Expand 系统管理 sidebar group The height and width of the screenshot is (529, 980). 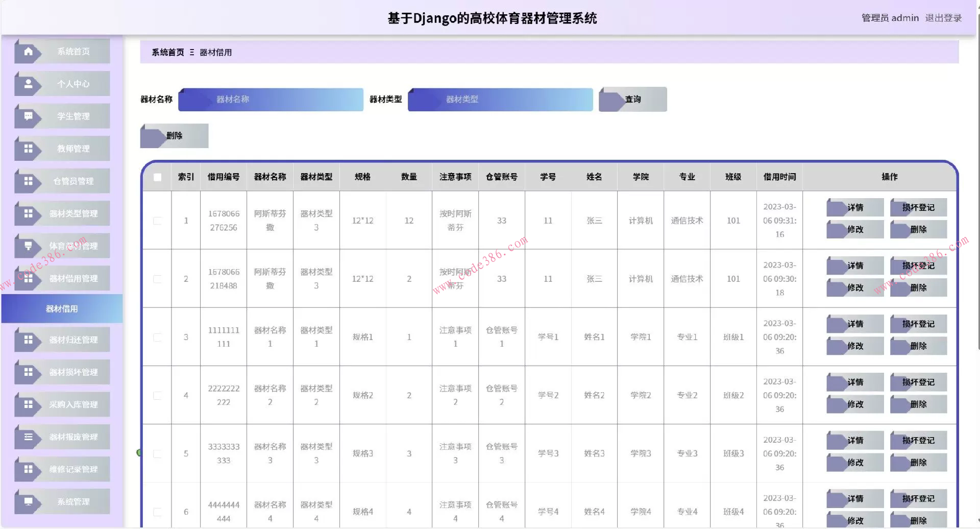pos(62,502)
